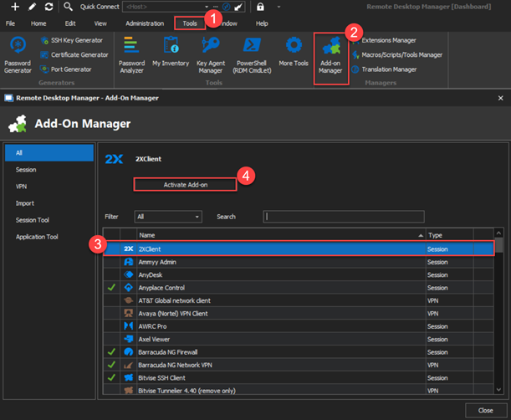Open Key Agent Manager
The width and height of the screenshot is (511, 420).
[211, 54]
